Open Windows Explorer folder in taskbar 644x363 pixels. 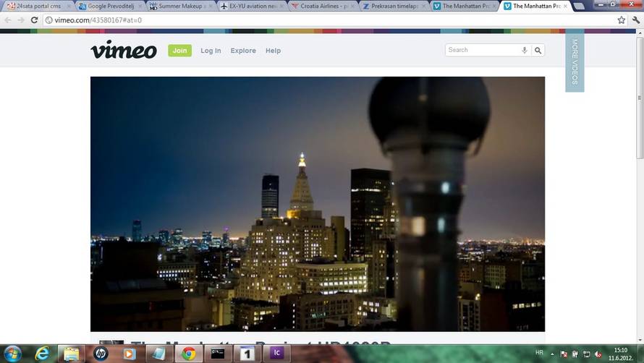(x=72, y=354)
